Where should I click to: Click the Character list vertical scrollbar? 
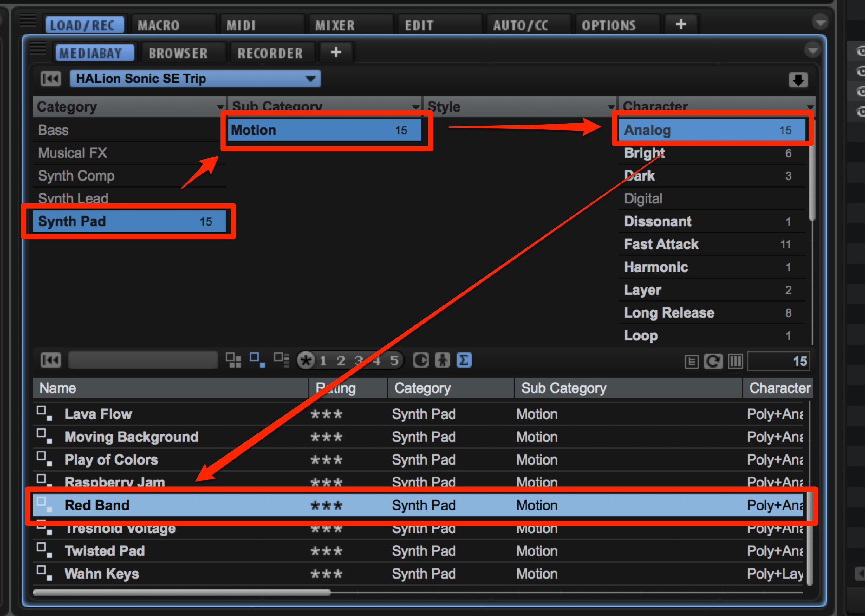(x=812, y=170)
